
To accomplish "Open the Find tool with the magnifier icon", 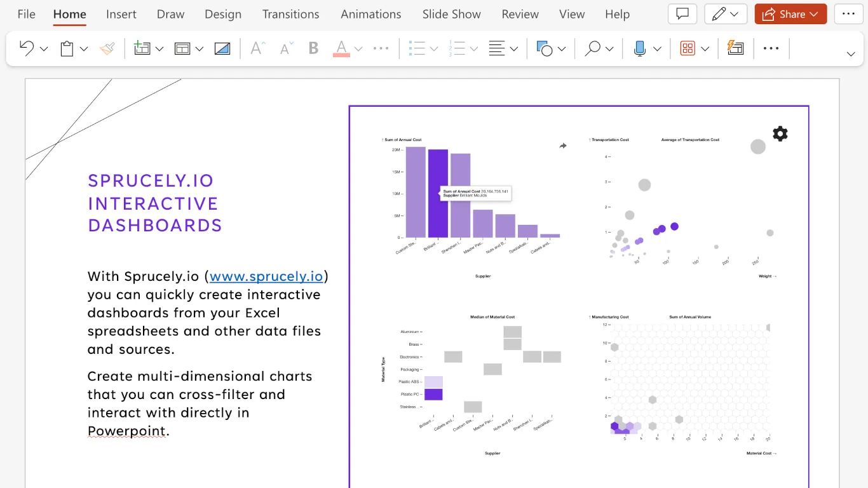I will (593, 48).
